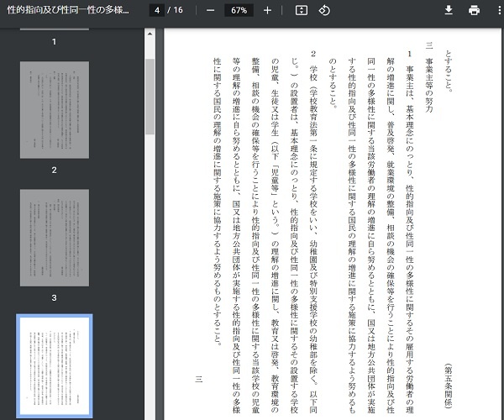Click the lone '三' numeral at bottom left
The height and width of the screenshot is (420, 504).
198,380
